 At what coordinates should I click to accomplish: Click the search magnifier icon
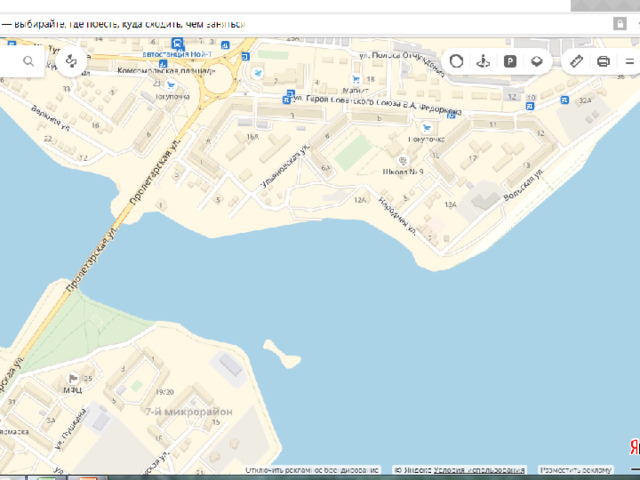pyautogui.click(x=29, y=62)
